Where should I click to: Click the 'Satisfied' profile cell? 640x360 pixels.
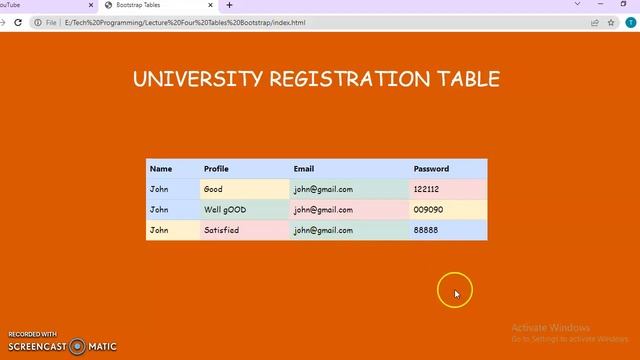pos(244,230)
